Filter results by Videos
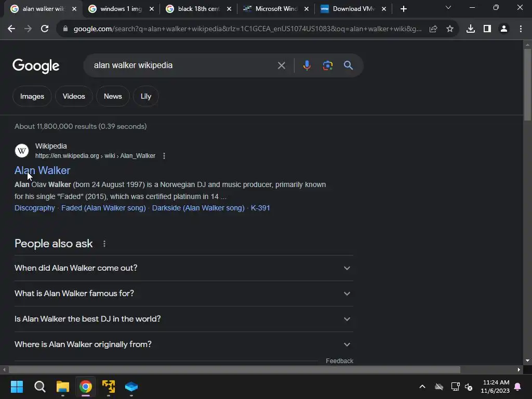This screenshot has width=532, height=399. 74,96
